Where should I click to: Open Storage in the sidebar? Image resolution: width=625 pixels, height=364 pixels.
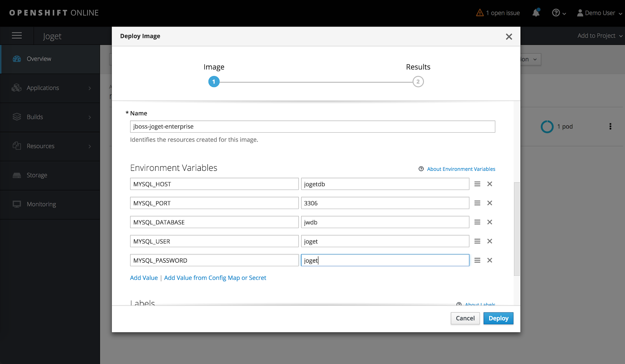(x=50, y=176)
